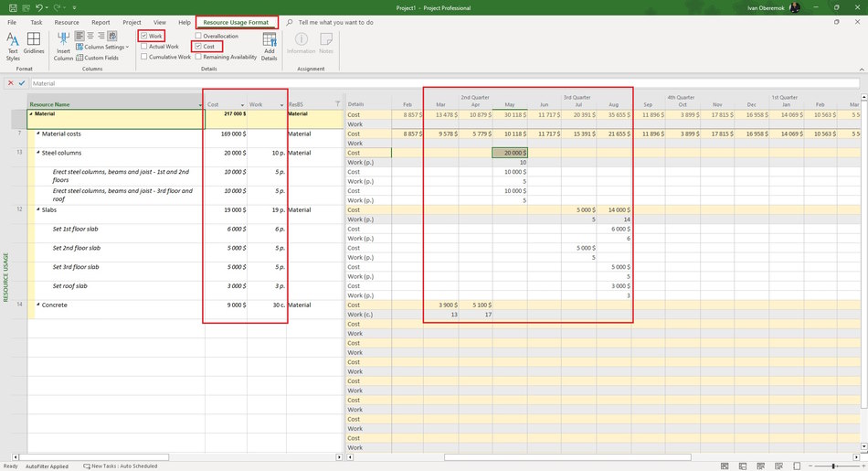Image resolution: width=868 pixels, height=471 pixels.
Task: Click the zoom slider in status bar
Action: (833, 466)
